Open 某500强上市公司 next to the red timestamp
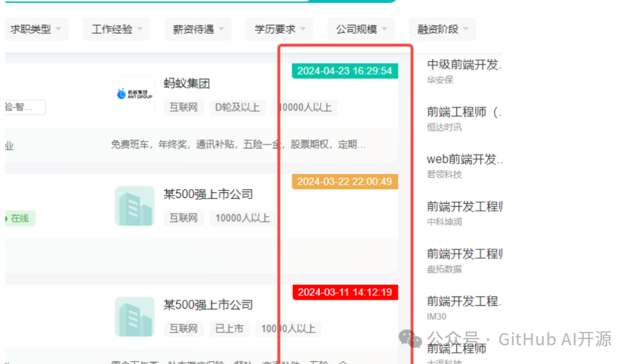This screenshot has width=631, height=364. click(x=208, y=305)
